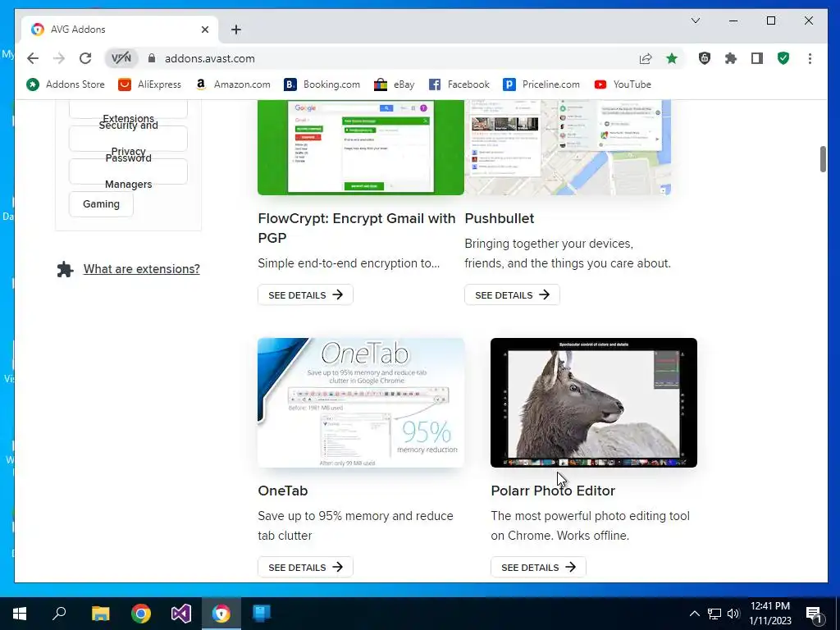Open the AliExpress bookmark
Screen dimensions: 840x630
point(149,84)
